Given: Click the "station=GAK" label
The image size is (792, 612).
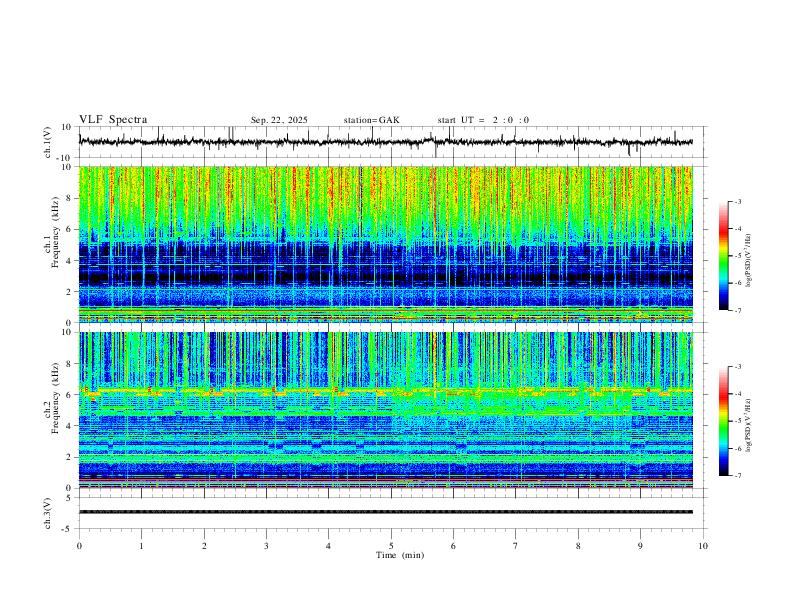Looking at the screenshot, I should (371, 120).
